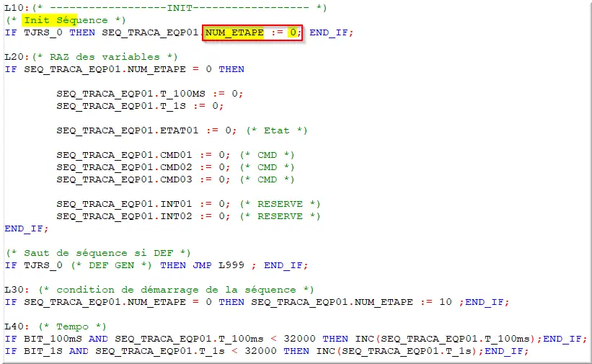592x364 pixels.
Task: Click the 'Init Séquence' highlighted comment
Action: 66,20
